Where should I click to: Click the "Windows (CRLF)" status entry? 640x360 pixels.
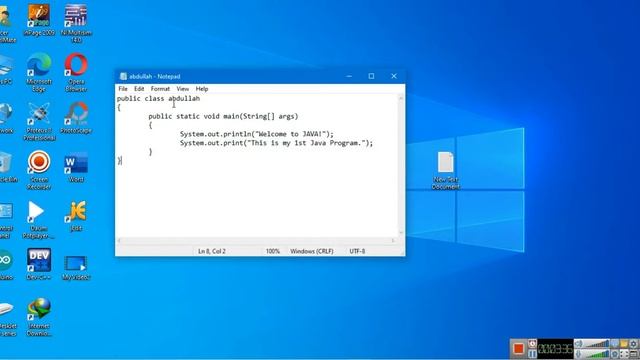click(312, 251)
